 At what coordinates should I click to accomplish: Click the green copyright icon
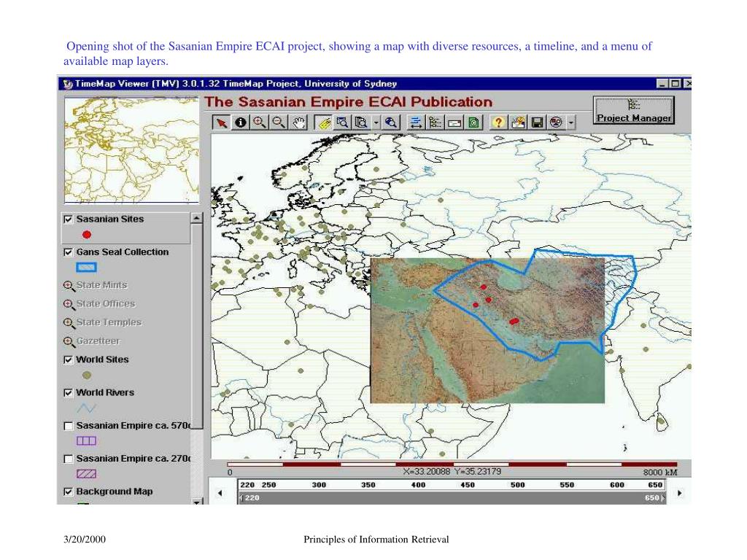click(x=473, y=122)
